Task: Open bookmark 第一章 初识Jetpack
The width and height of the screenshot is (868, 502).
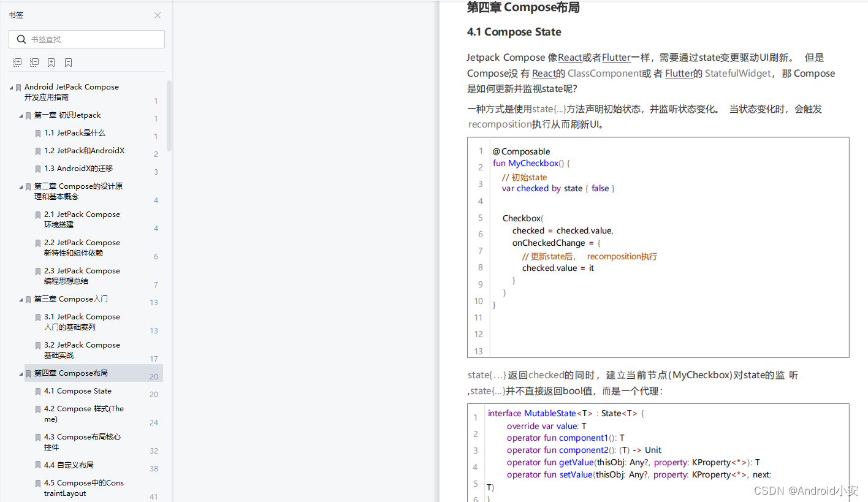Action: [67, 115]
